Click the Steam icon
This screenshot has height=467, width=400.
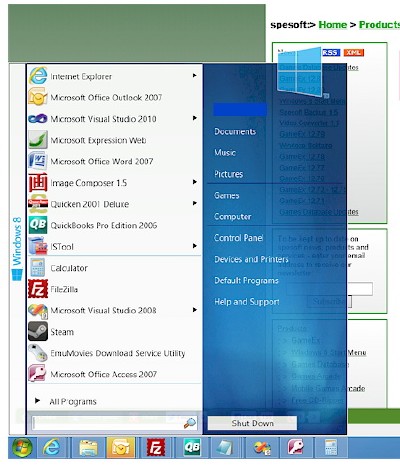(38, 332)
